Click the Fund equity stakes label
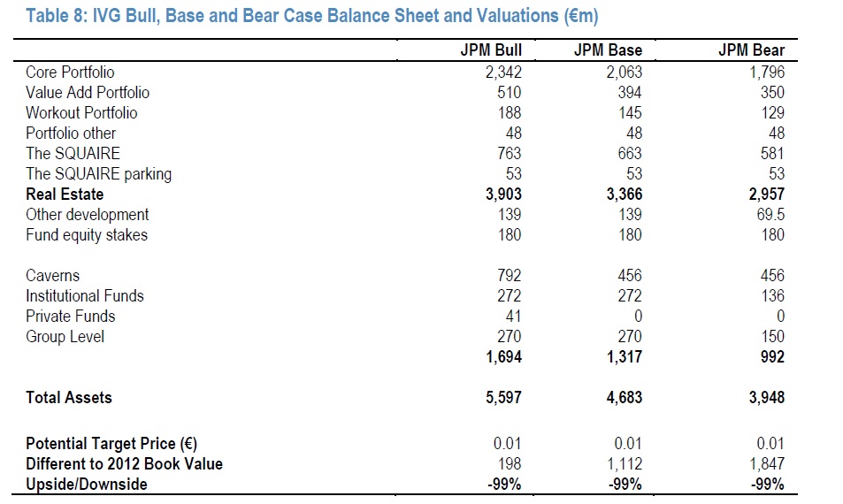 [x=87, y=235]
